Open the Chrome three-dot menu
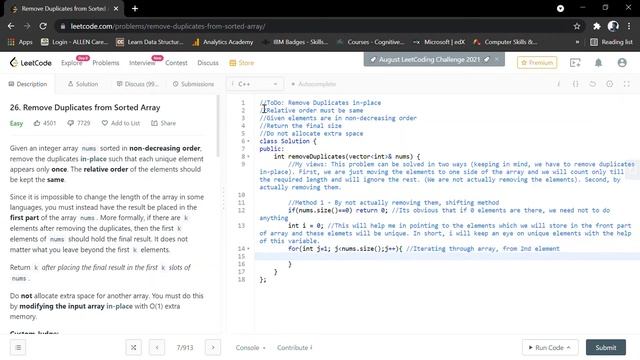The image size is (640, 360). click(x=629, y=26)
